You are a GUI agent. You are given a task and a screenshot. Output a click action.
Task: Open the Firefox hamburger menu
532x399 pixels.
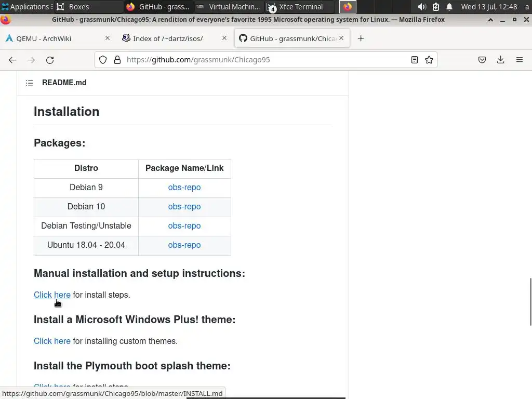pos(519,60)
